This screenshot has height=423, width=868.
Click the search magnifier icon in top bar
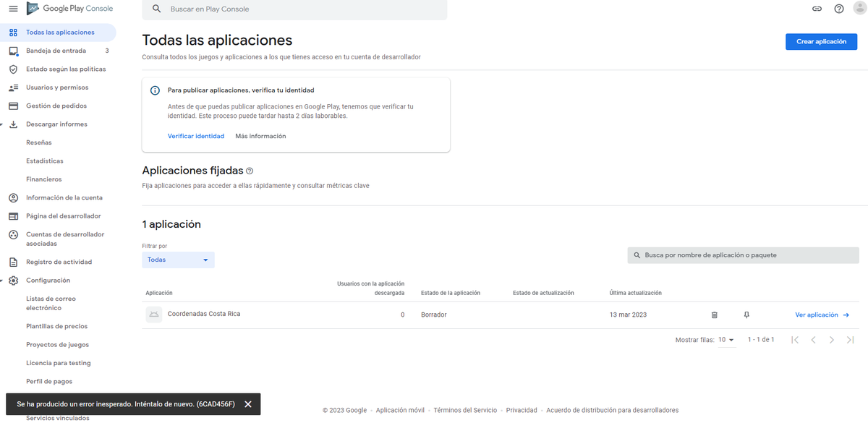157,9
